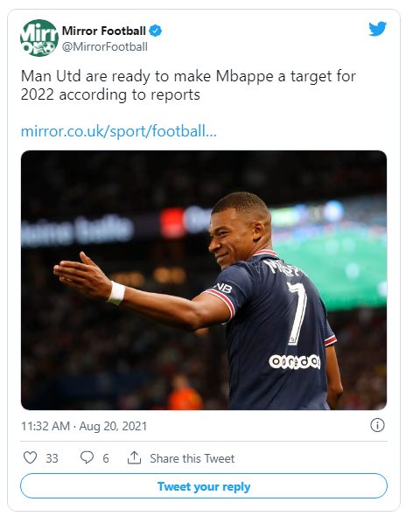
Task: Click the Tweet your reply button
Action: tap(204, 486)
